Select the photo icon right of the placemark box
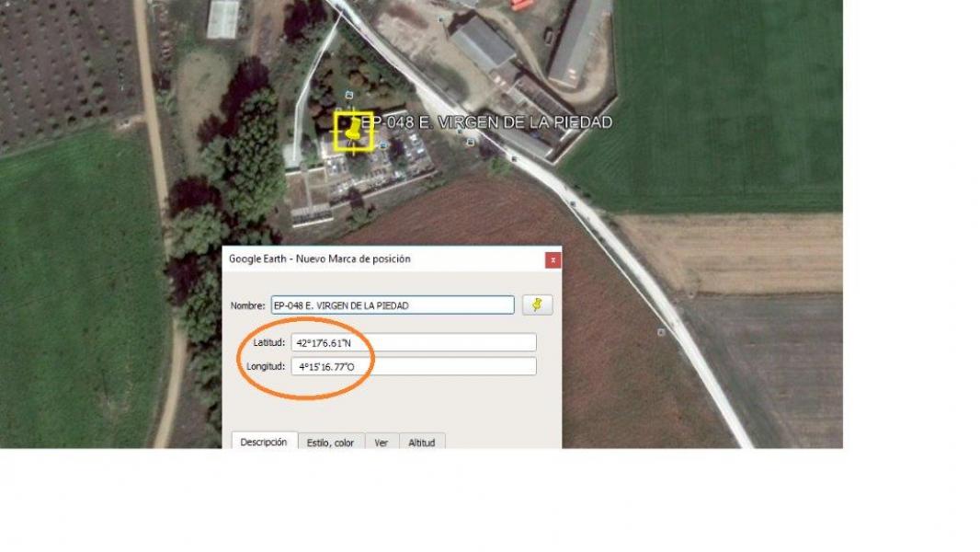The width and height of the screenshot is (980, 552). pos(383,145)
